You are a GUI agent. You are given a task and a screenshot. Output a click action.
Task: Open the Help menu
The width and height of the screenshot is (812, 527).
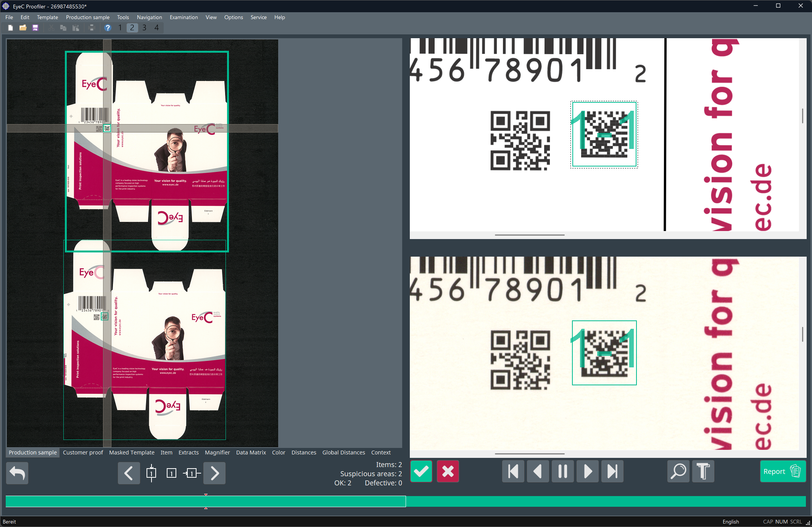pos(279,17)
